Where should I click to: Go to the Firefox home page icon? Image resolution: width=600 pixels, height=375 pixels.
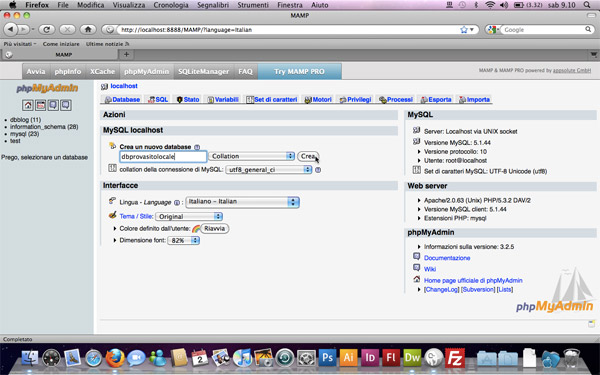[88, 29]
